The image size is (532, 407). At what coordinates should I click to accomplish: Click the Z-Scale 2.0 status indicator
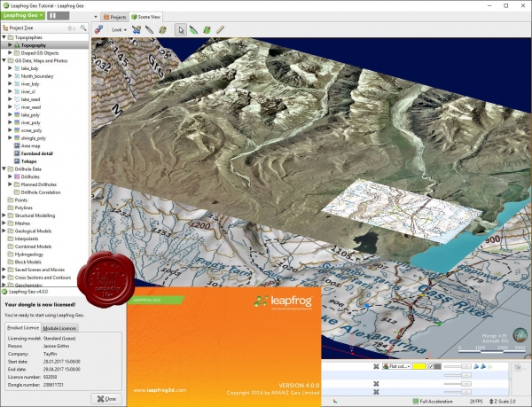point(503,401)
